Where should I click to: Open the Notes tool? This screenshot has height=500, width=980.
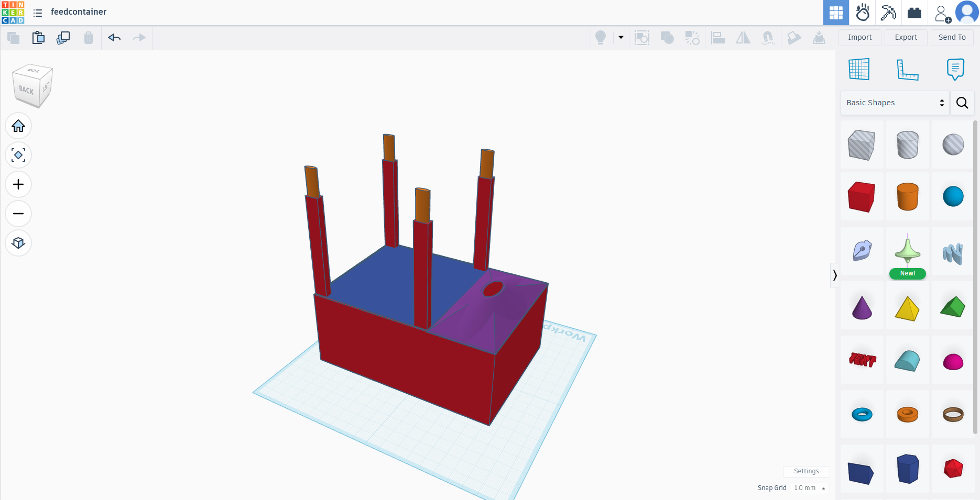coord(955,69)
